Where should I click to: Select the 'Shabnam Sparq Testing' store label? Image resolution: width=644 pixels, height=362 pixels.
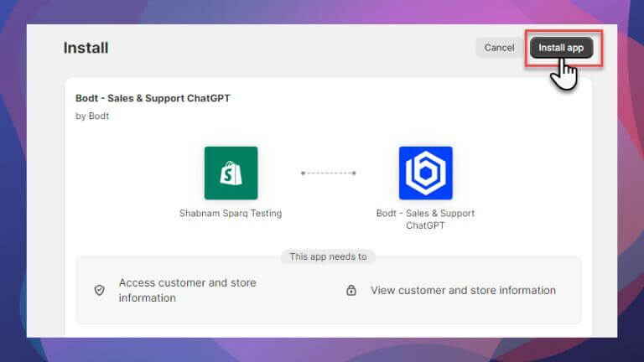click(x=231, y=214)
